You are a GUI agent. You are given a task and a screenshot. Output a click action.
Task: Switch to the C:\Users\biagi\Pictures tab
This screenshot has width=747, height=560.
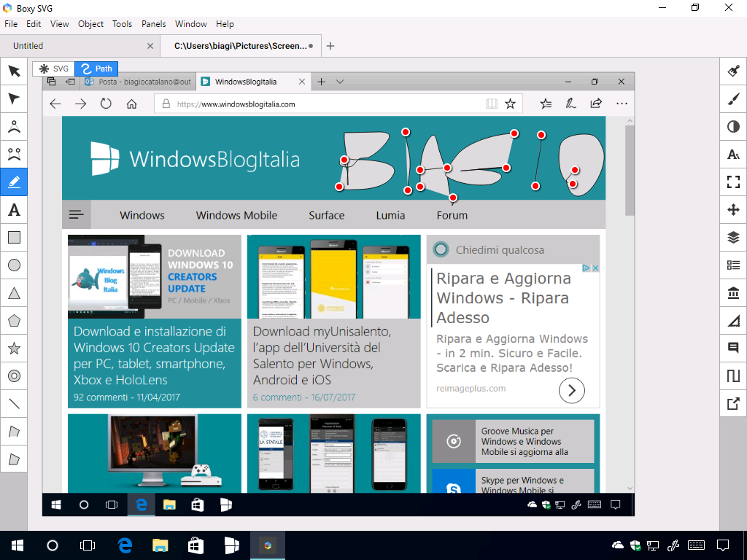coord(241,46)
